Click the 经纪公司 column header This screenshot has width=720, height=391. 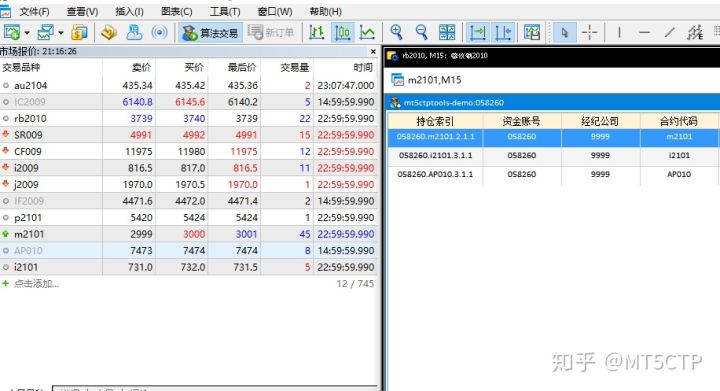600,121
